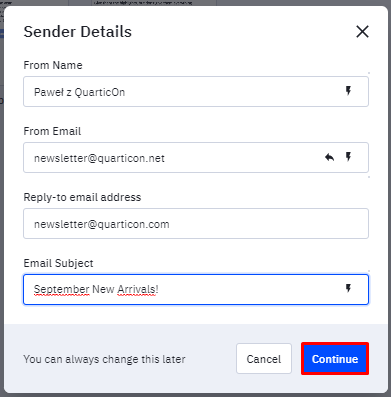Click the reply arrow icon in From Email
Viewport: 391px width, 397px height.
[330, 157]
